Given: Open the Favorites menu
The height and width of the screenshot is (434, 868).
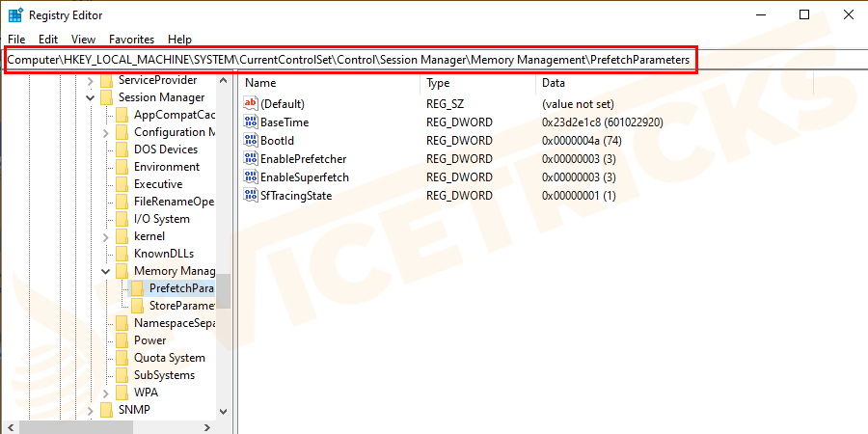Looking at the screenshot, I should click(132, 40).
